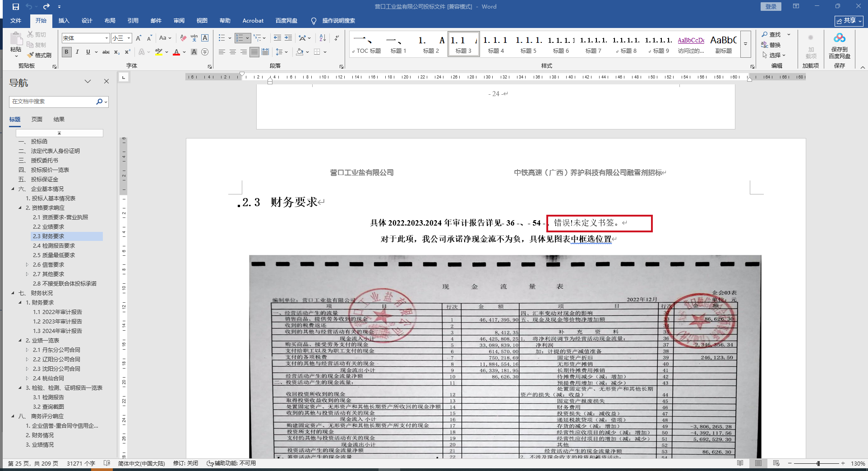Viewport: 868px width, 471px height.
Task: Click the font color red A button
Action: (x=176, y=52)
